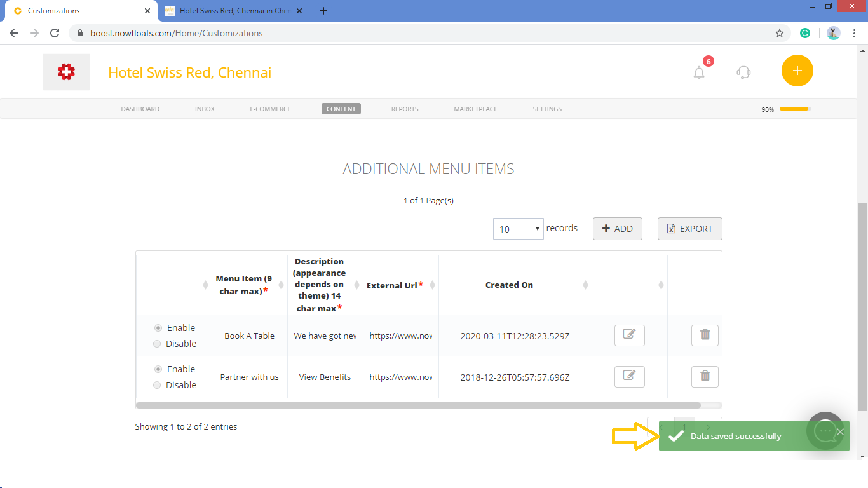Open the notifications bell icon

click(x=699, y=72)
